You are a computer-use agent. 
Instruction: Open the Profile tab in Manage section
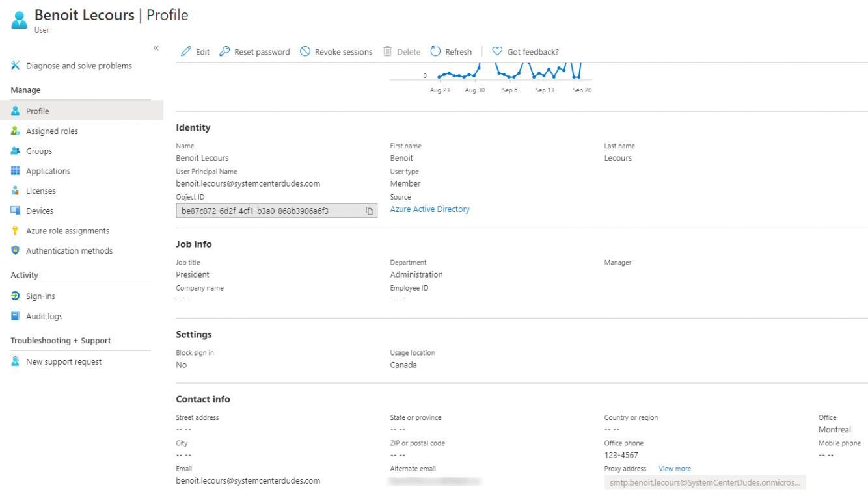pos(38,111)
